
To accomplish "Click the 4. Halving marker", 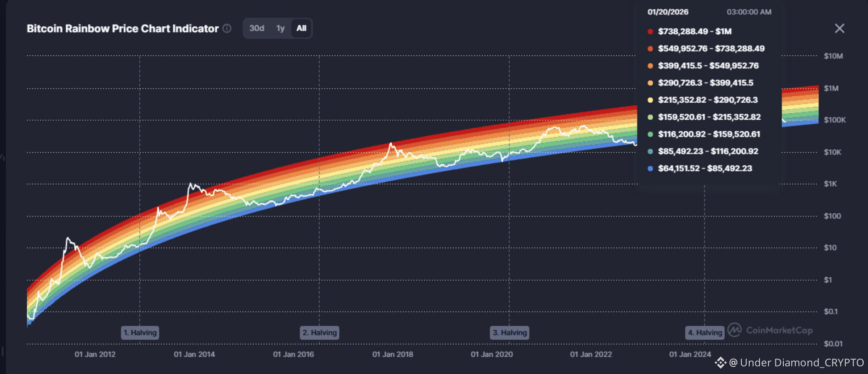I will 704,333.
